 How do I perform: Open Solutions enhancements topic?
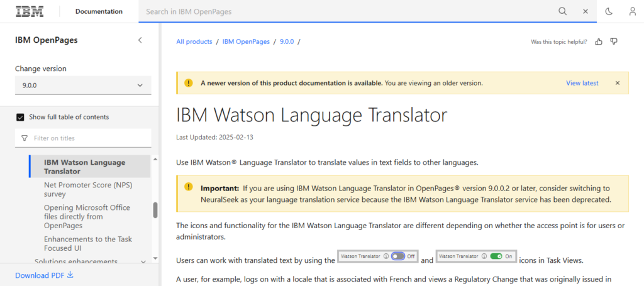pos(76,261)
